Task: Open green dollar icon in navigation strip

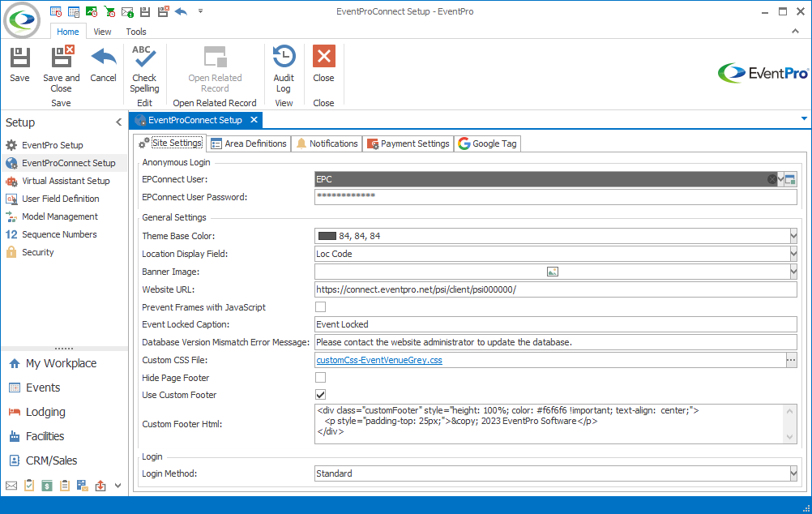Action: pyautogui.click(x=47, y=486)
